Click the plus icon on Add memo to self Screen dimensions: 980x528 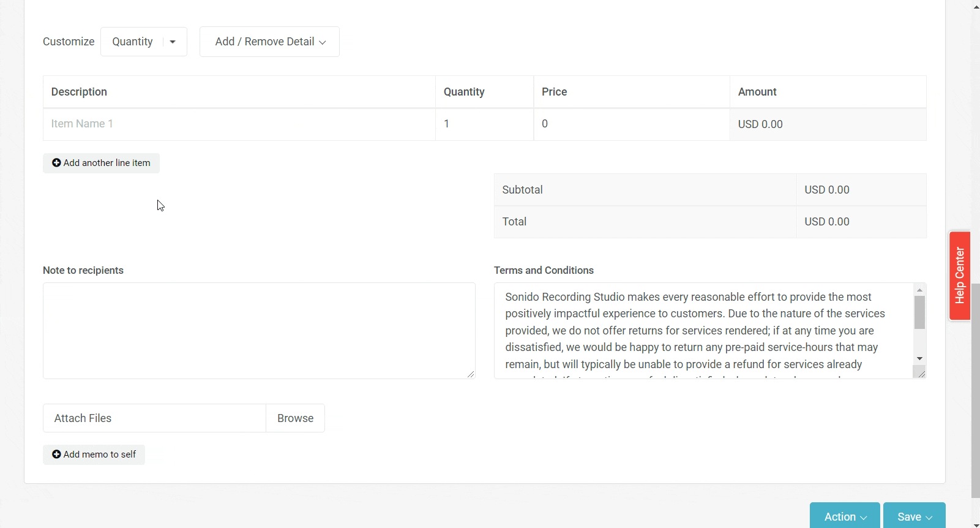click(56, 454)
